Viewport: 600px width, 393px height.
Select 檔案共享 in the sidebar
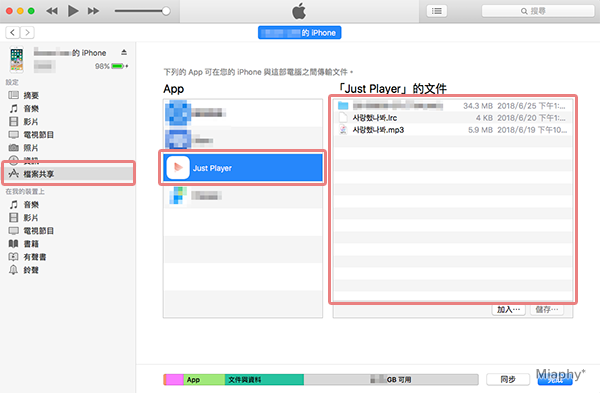68,174
